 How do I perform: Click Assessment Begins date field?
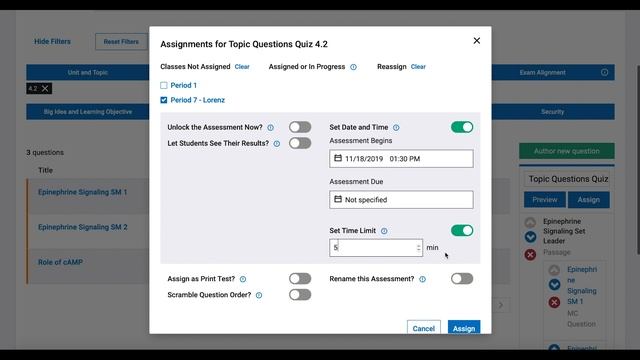tap(401, 158)
